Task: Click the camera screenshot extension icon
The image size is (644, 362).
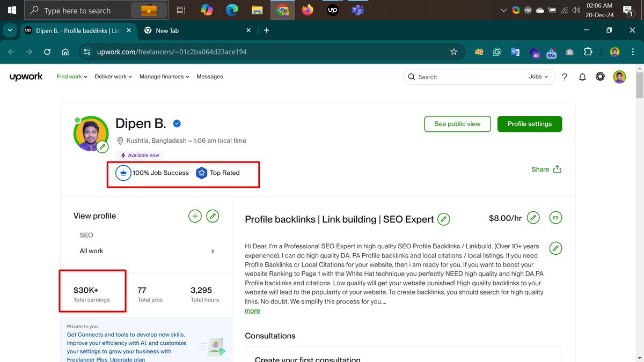Action: [570, 52]
